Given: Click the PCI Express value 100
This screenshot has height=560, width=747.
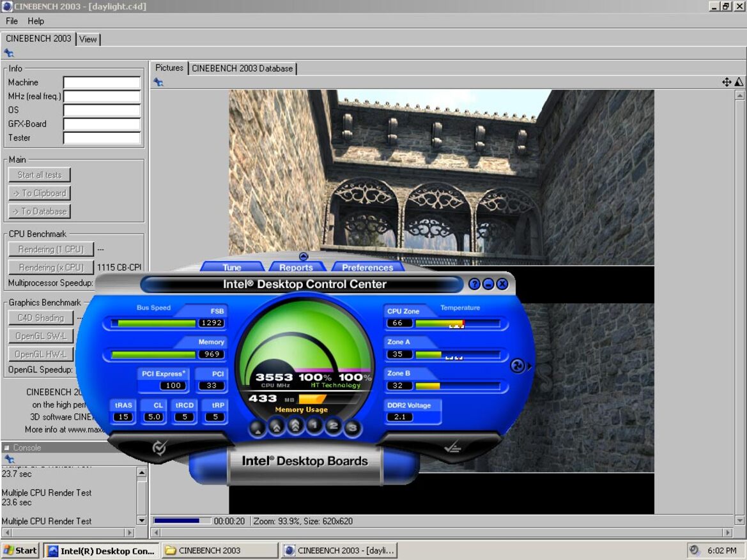Looking at the screenshot, I should click(x=173, y=386).
